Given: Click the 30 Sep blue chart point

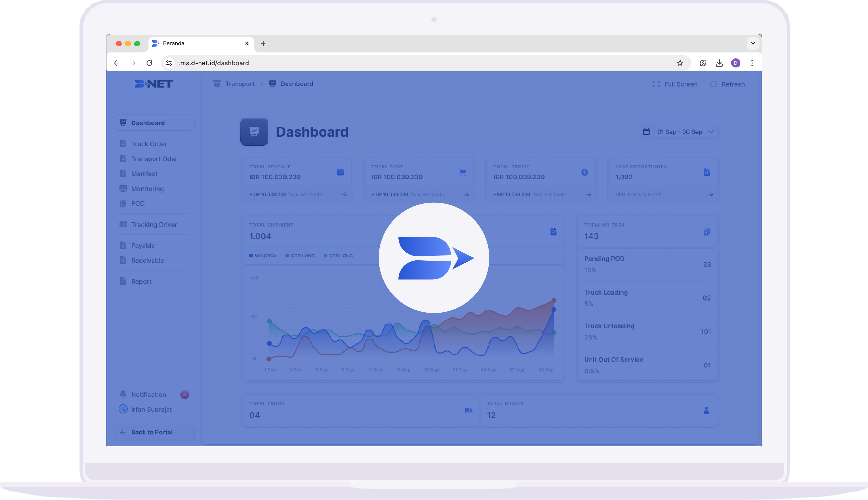Looking at the screenshot, I should click(x=553, y=310).
